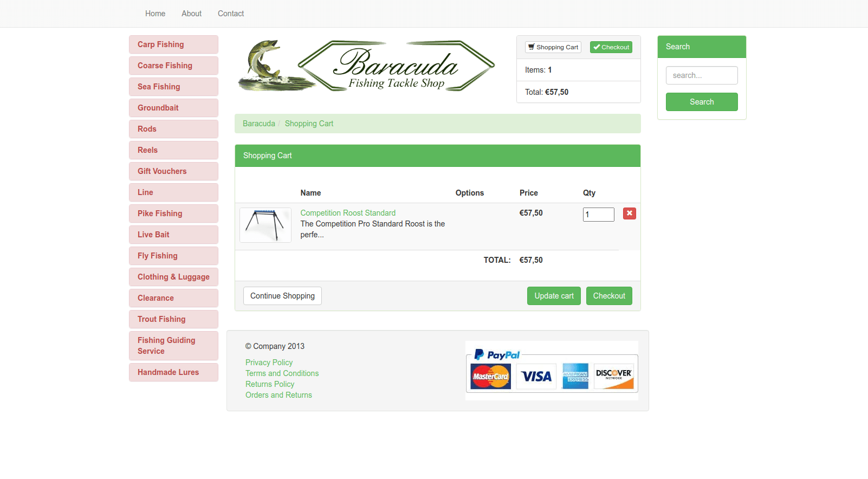Viewport: 868px width, 479px height.
Task: Focus the search text field
Action: tap(702, 75)
